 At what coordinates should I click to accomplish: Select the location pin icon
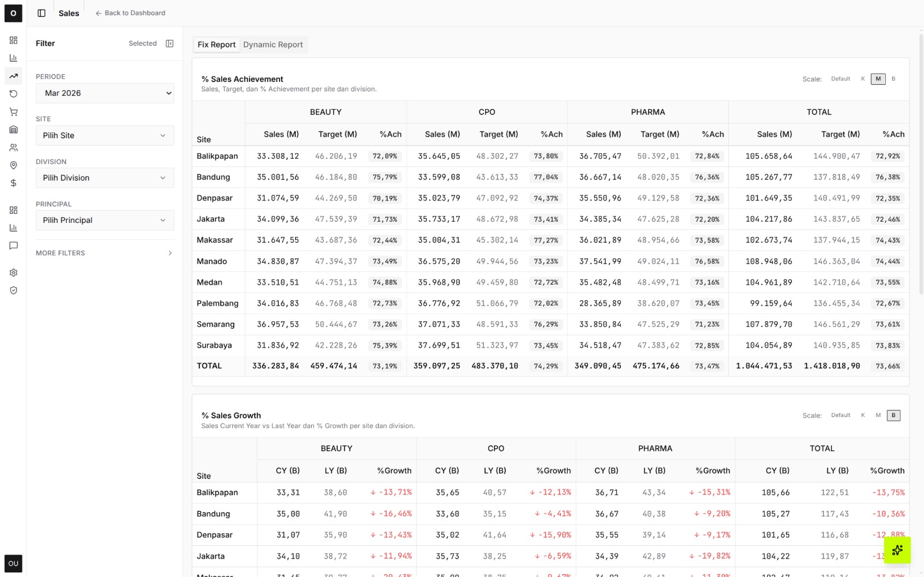coord(13,165)
